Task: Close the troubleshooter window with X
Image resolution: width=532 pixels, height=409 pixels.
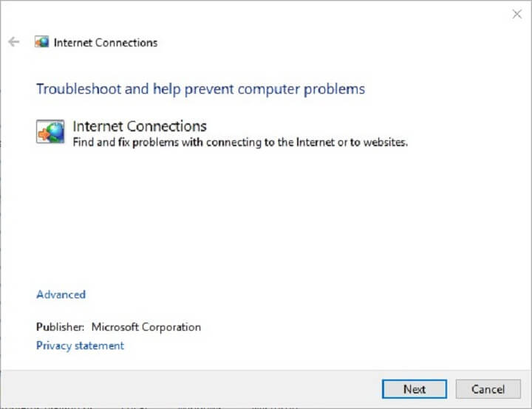Action: click(x=517, y=14)
